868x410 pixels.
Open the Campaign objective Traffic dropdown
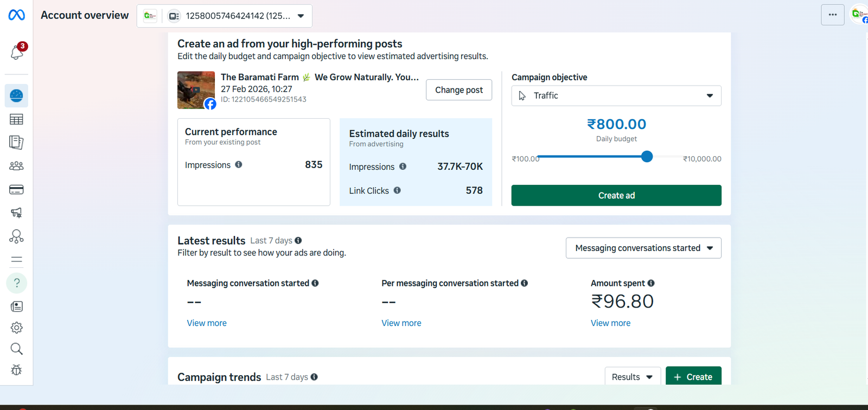pyautogui.click(x=616, y=96)
